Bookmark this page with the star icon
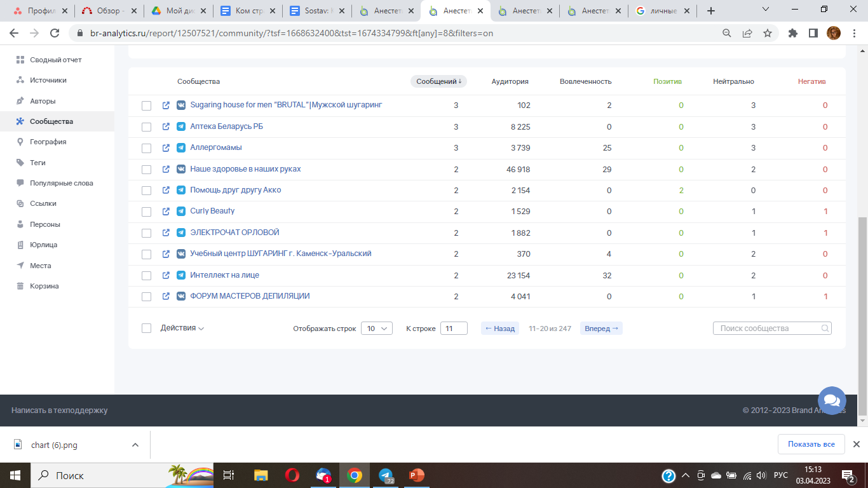The height and width of the screenshot is (488, 868). [x=768, y=33]
